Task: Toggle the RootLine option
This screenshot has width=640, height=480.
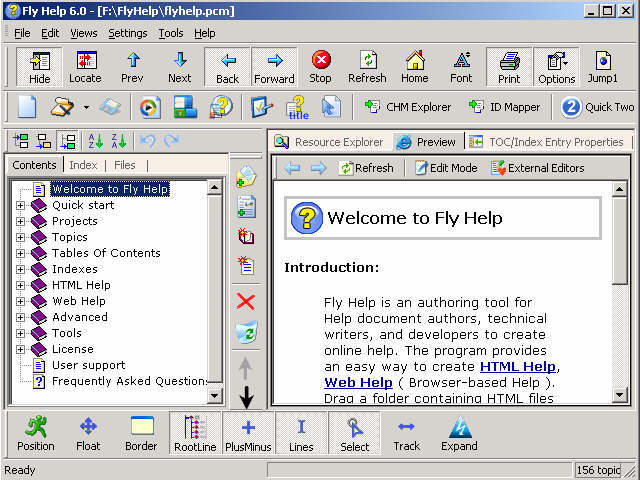Action: click(x=195, y=433)
